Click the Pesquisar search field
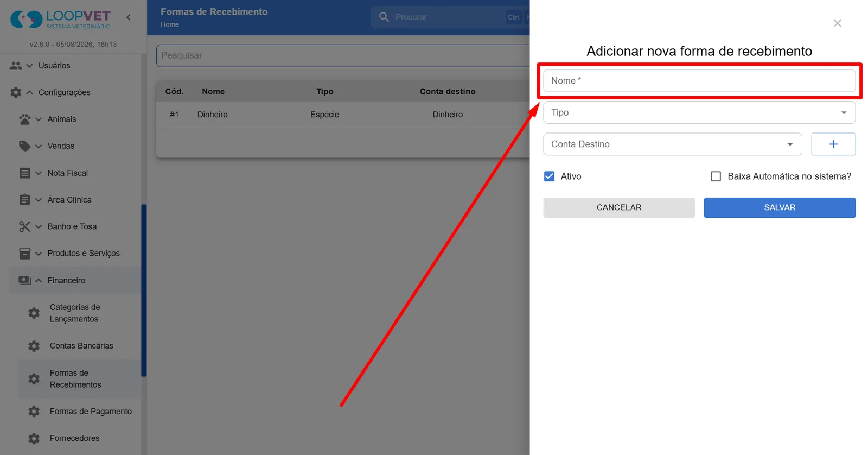 (343, 56)
